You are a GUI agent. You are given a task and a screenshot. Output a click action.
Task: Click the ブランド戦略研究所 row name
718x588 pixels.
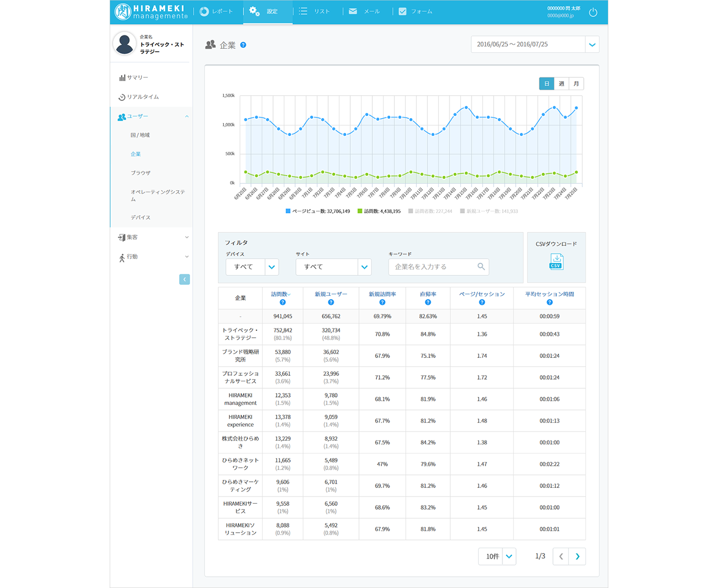pyautogui.click(x=240, y=356)
